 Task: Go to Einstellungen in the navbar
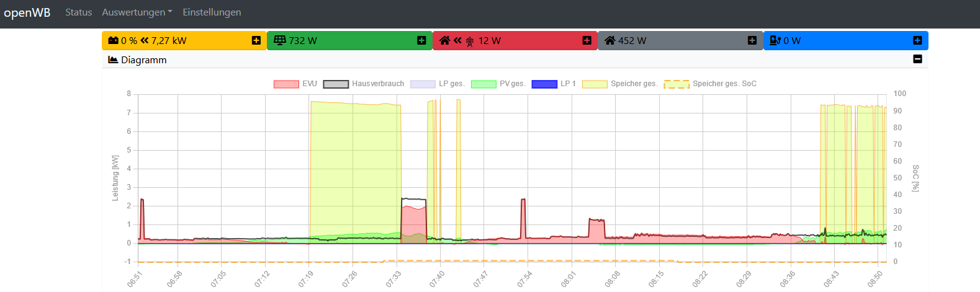(x=212, y=12)
